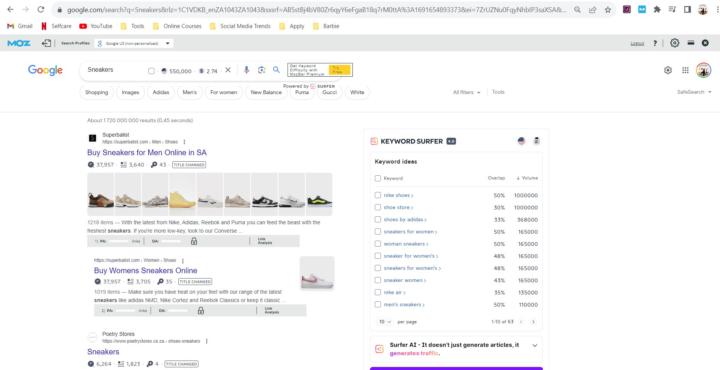This screenshot has width=720, height=370.
Task: Open the All filters dropdown
Action: click(467, 92)
